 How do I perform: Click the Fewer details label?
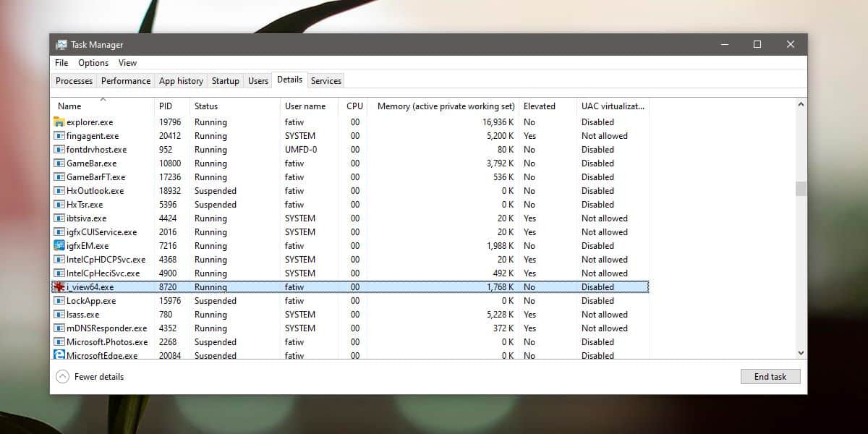coord(99,377)
